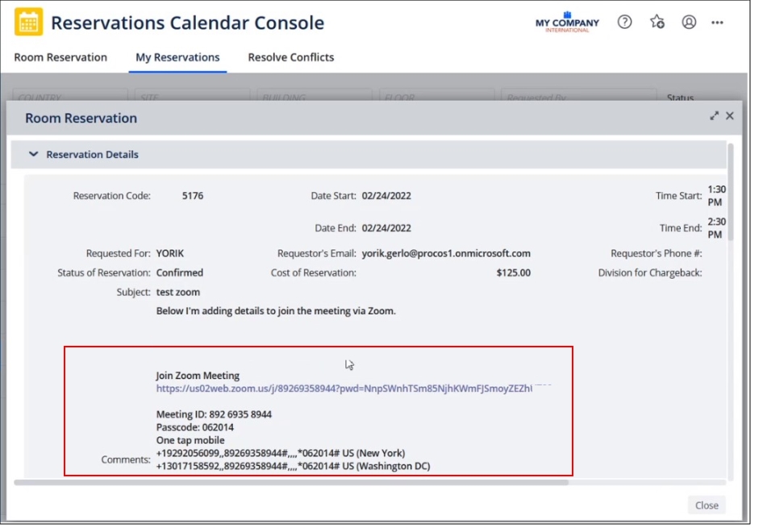Click the One tap mobile line
767x532 pixels.
[190, 440]
